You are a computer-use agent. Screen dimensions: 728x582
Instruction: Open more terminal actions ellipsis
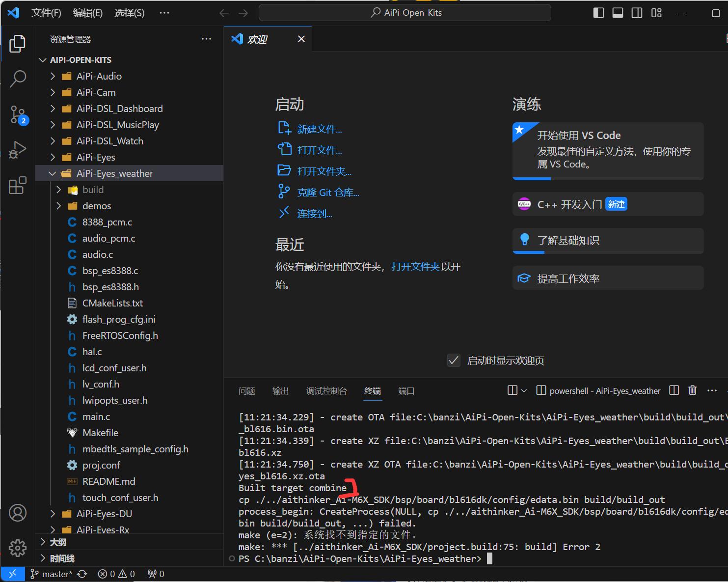[712, 390]
